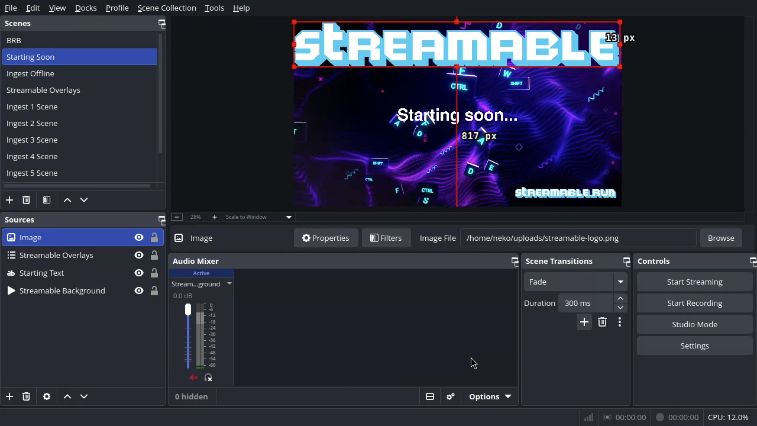Viewport: 757px width, 426px height.
Task: Hide the Starting Text source
Action: 139,273
